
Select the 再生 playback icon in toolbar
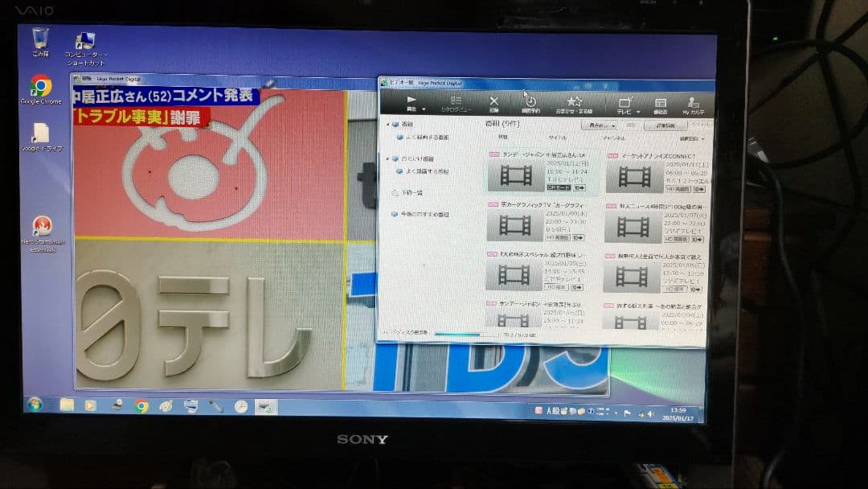point(412,100)
